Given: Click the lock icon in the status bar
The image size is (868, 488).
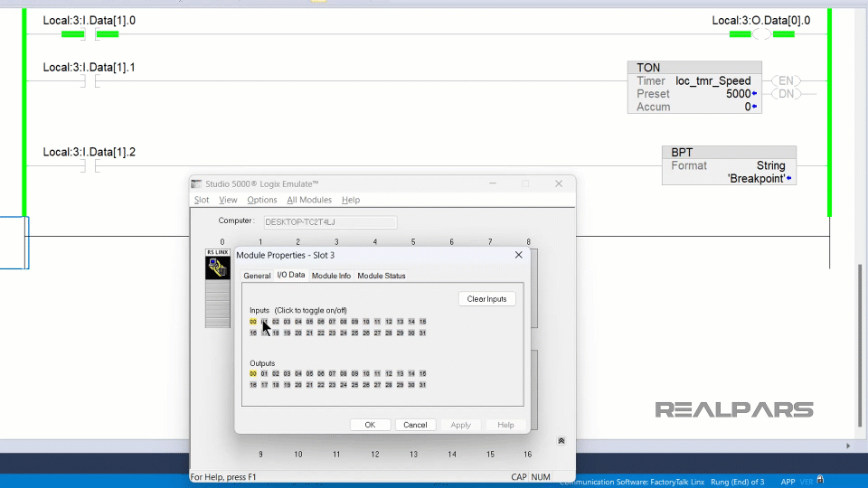Looking at the screenshot, I should [820, 480].
